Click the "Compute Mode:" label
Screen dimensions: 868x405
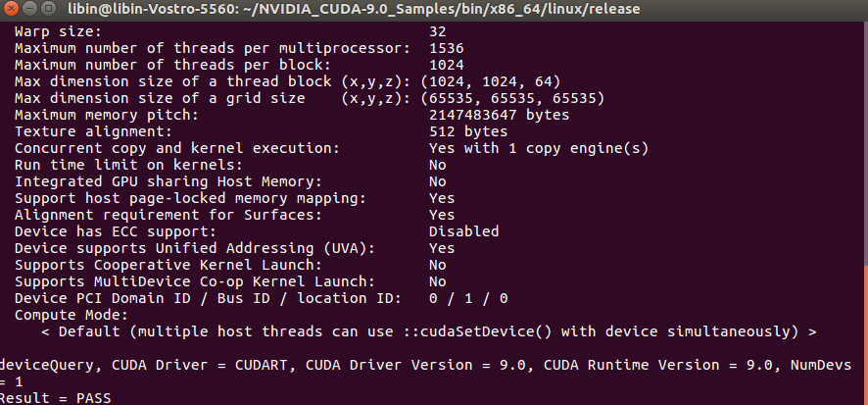click(72, 315)
